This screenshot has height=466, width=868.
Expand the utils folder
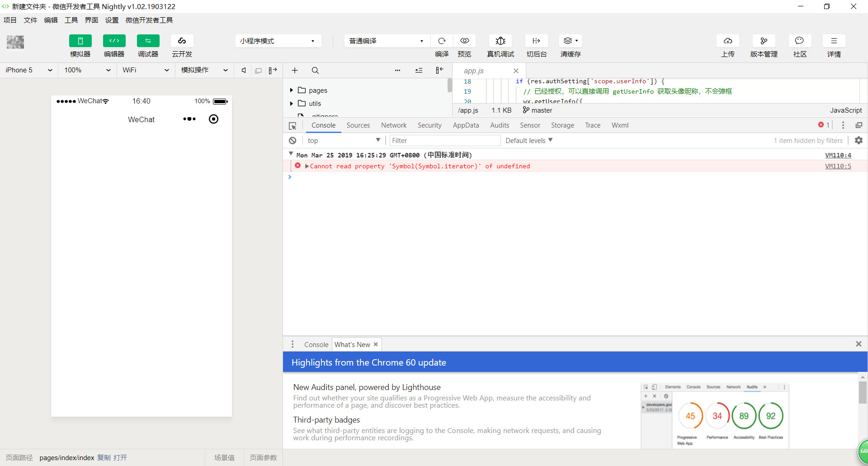(292, 103)
